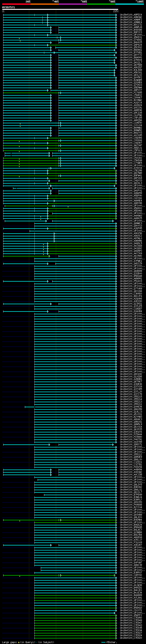This screenshot has width=146, height=644.
Task: Select label UniRef100_B6KR61
Action: coord(131,50)
